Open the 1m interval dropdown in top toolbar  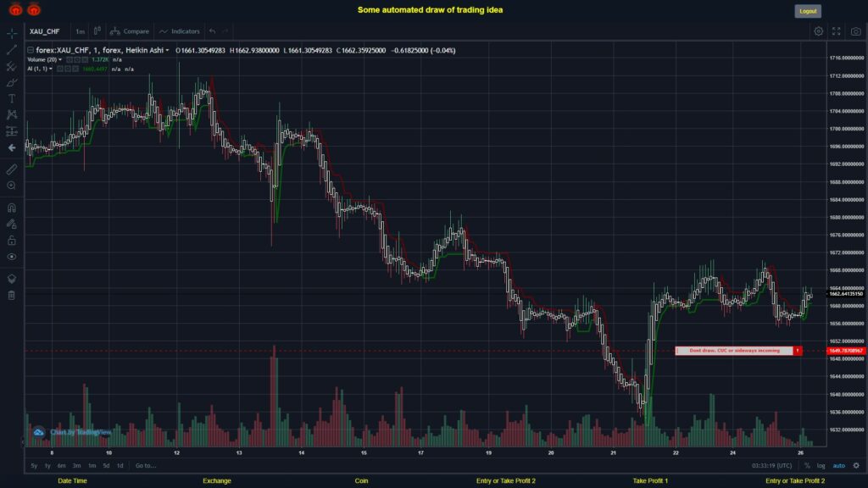pos(81,31)
